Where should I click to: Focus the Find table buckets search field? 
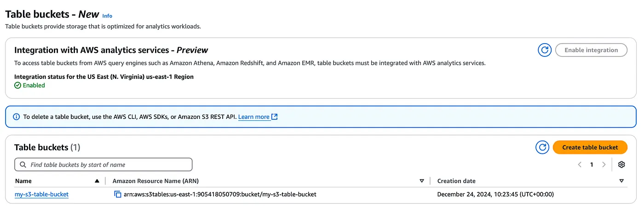(103, 164)
